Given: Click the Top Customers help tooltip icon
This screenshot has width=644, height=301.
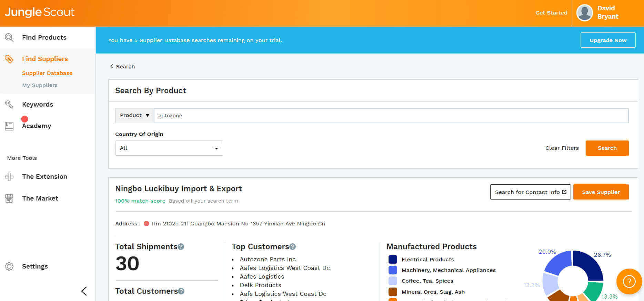Looking at the screenshot, I should 293,247.
